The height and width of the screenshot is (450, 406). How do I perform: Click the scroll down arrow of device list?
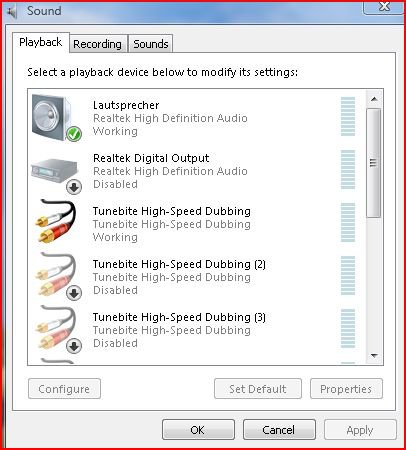pyautogui.click(x=374, y=356)
